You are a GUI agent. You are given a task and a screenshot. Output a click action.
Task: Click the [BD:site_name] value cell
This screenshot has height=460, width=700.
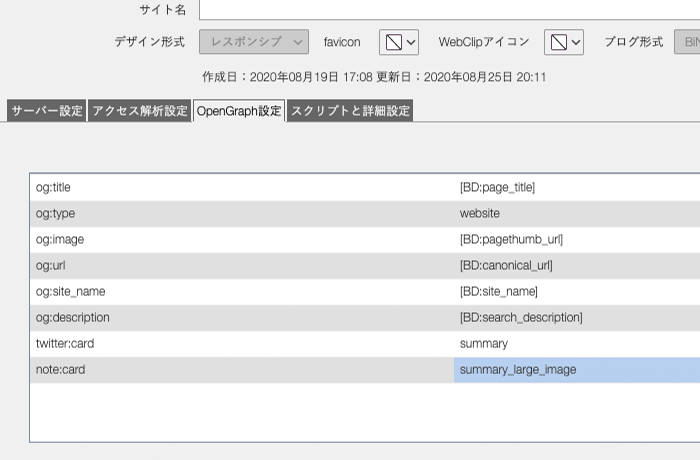(577, 292)
